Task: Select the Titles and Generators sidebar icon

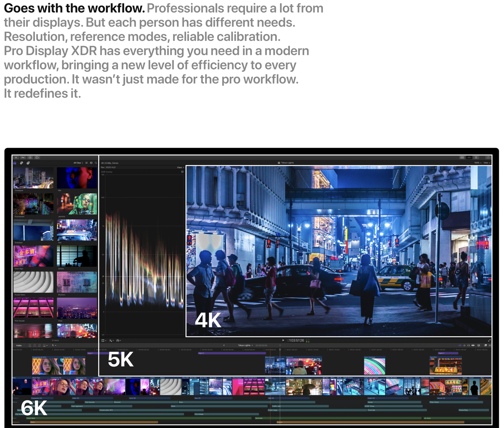Action: click(28, 163)
